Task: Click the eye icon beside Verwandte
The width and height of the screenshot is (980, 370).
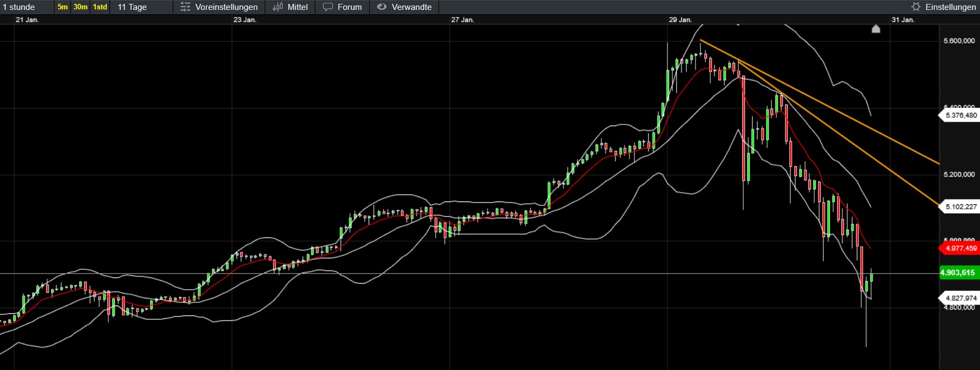Action: (x=381, y=7)
